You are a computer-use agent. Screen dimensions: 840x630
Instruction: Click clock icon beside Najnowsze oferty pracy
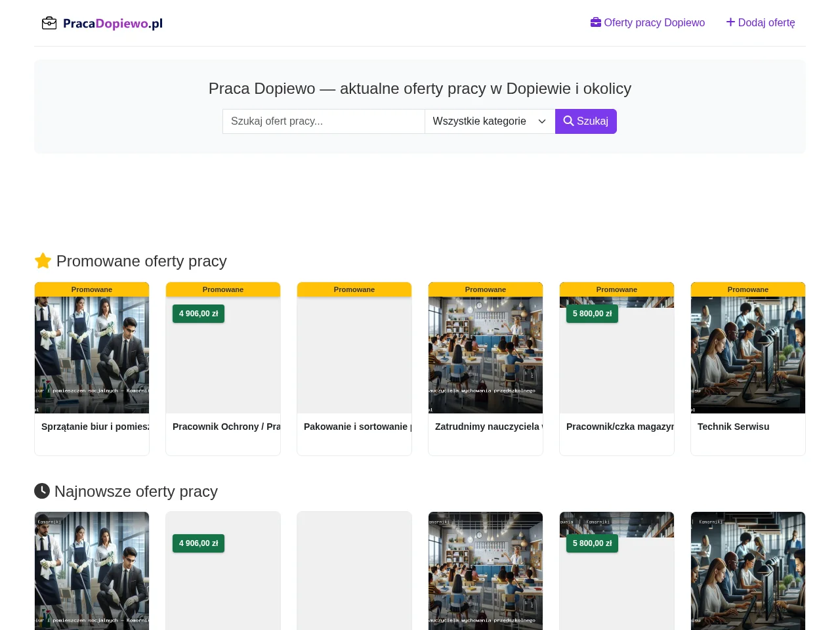click(42, 491)
